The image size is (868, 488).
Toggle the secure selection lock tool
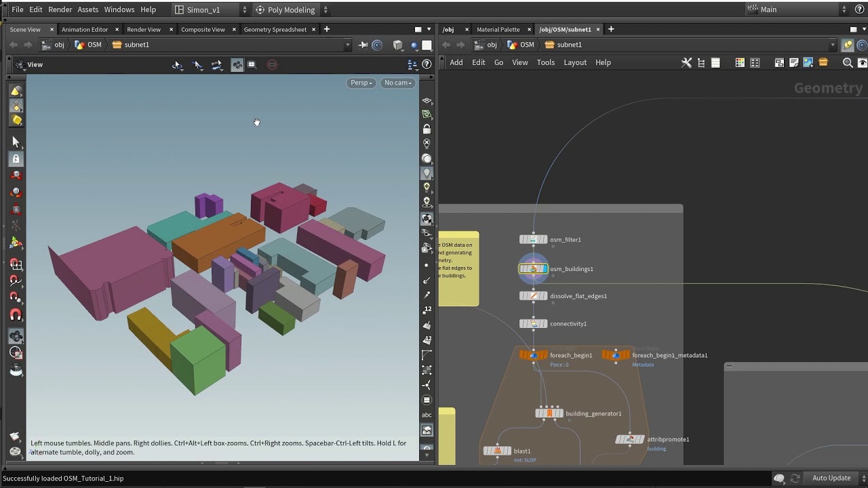coord(16,159)
